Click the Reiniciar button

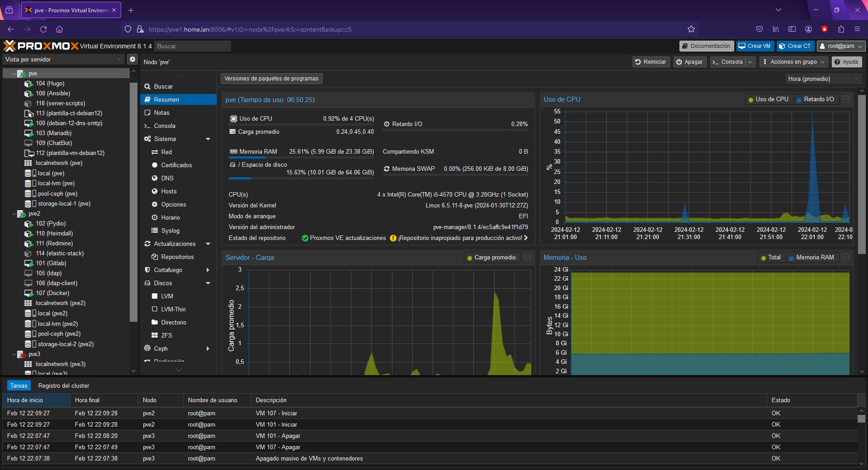click(651, 62)
